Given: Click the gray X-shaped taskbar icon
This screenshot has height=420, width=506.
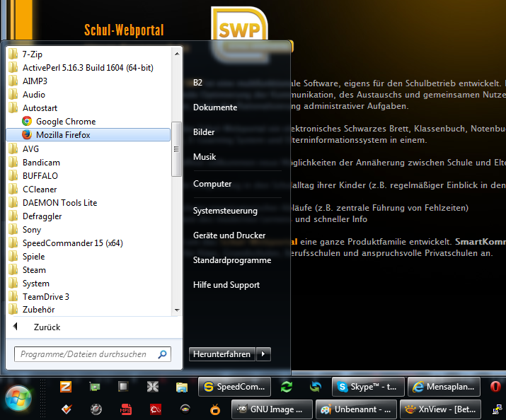Looking at the screenshot, I should coord(153,387).
